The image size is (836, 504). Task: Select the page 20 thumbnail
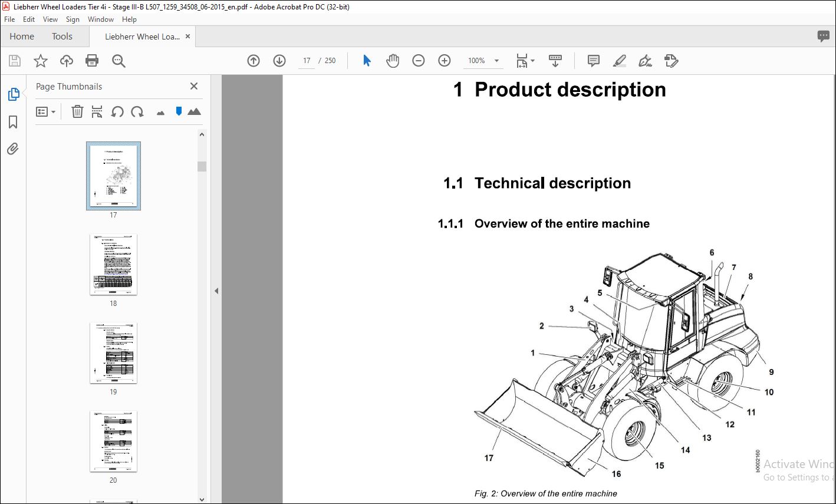point(113,442)
